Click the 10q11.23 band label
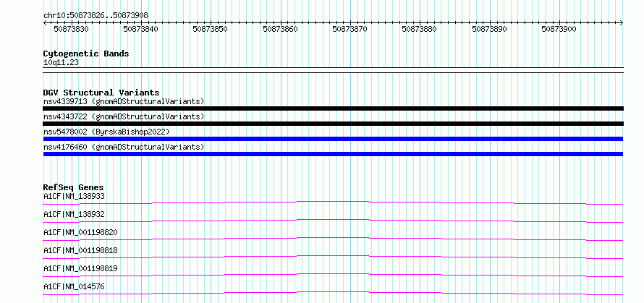The width and height of the screenshot is (644, 303). pos(61,63)
